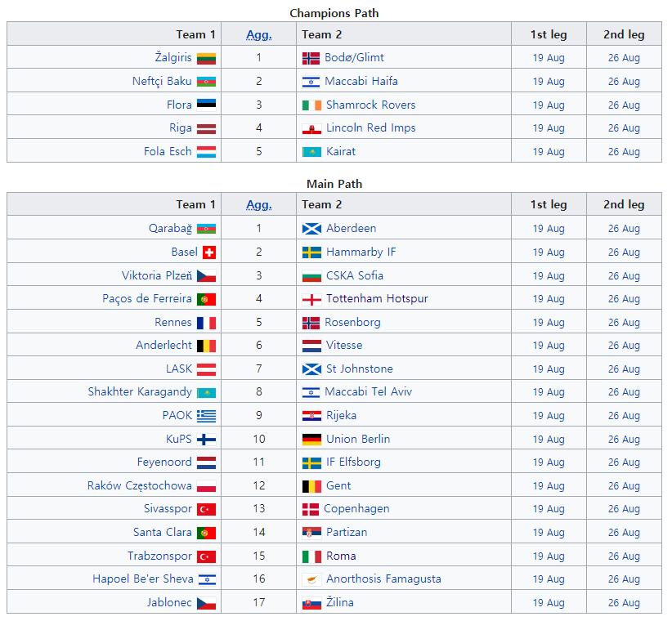Open 26 Aug link in Fola Esch row
Viewport: 672px width, 621px height.
pyautogui.click(x=624, y=152)
